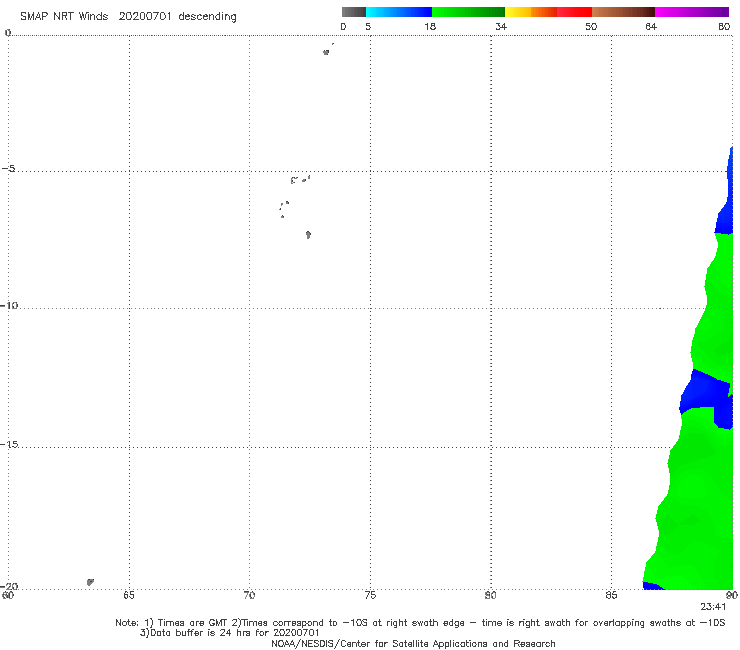Click the latitude label '-10'
The image size is (740, 650).
pyautogui.click(x=9, y=305)
